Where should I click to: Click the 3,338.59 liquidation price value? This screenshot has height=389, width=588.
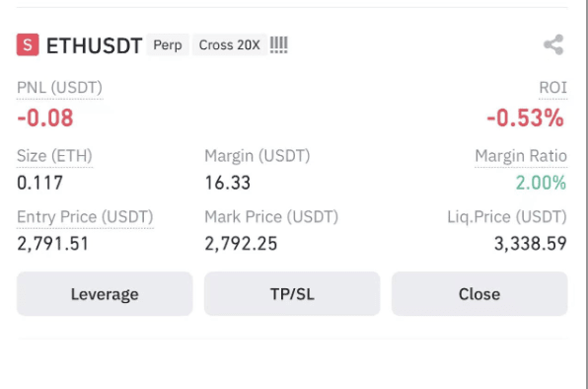coord(531,244)
